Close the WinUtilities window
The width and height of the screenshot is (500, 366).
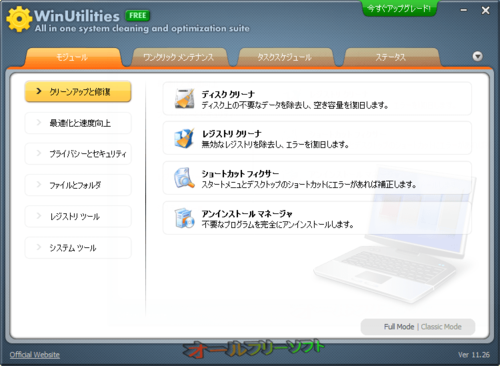pos(485,10)
